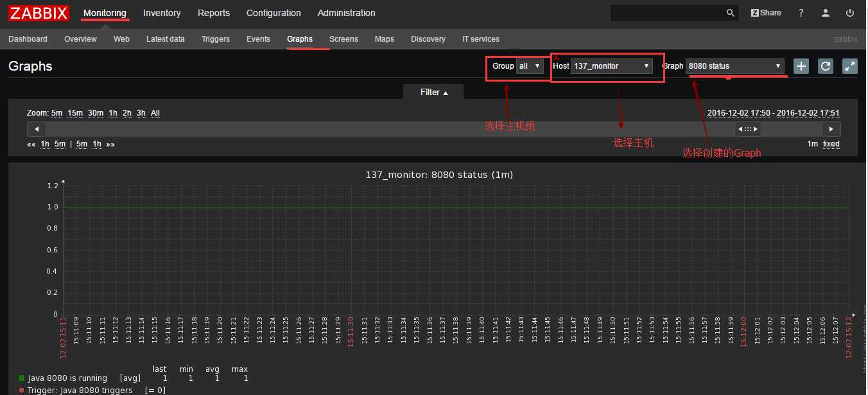This screenshot has width=868, height=395.
Task: Click the time scrollbar handle
Action: point(748,129)
